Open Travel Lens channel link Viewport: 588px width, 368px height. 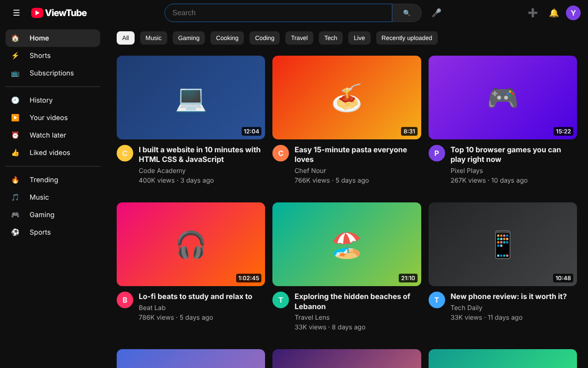(312, 317)
